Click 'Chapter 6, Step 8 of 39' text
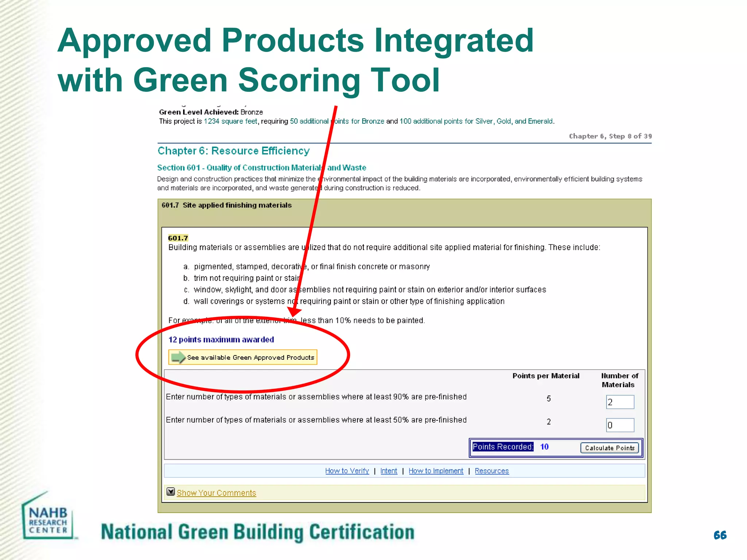This screenshot has height=560, width=747. point(610,136)
